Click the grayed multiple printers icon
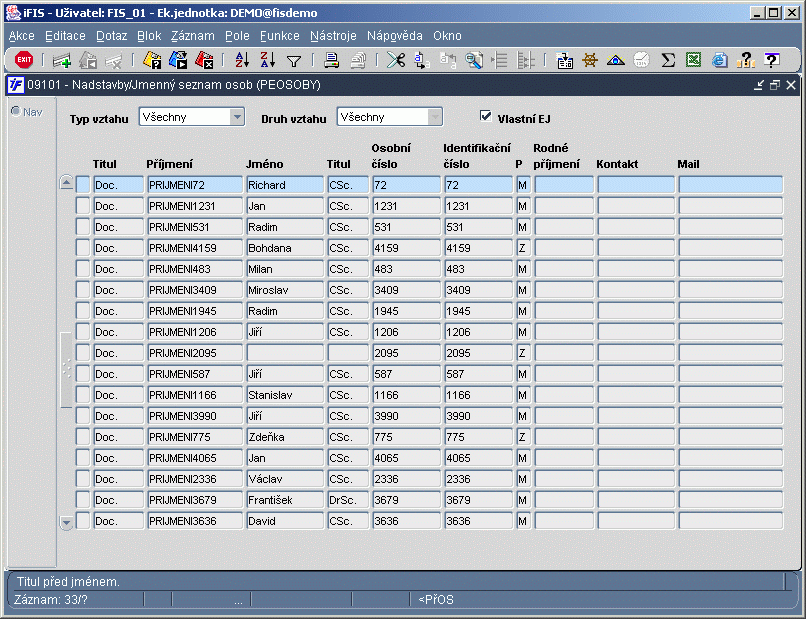 [358, 61]
